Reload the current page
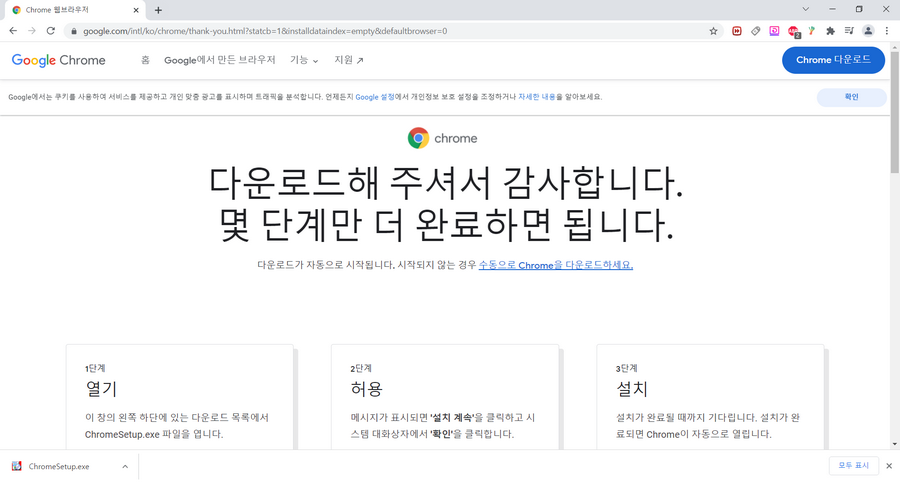Viewport: 900px width, 483px height. [x=51, y=31]
